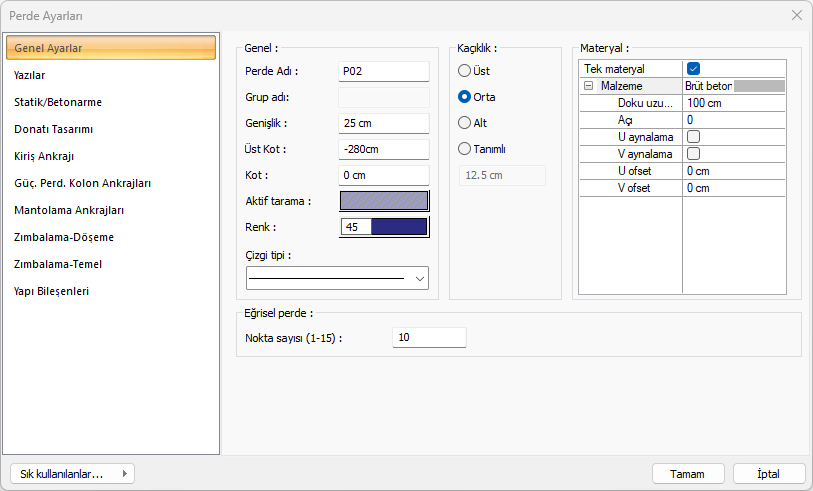Image resolution: width=813 pixels, height=491 pixels.
Task: Collapse the Malzeme tree row
Action: tap(588, 87)
